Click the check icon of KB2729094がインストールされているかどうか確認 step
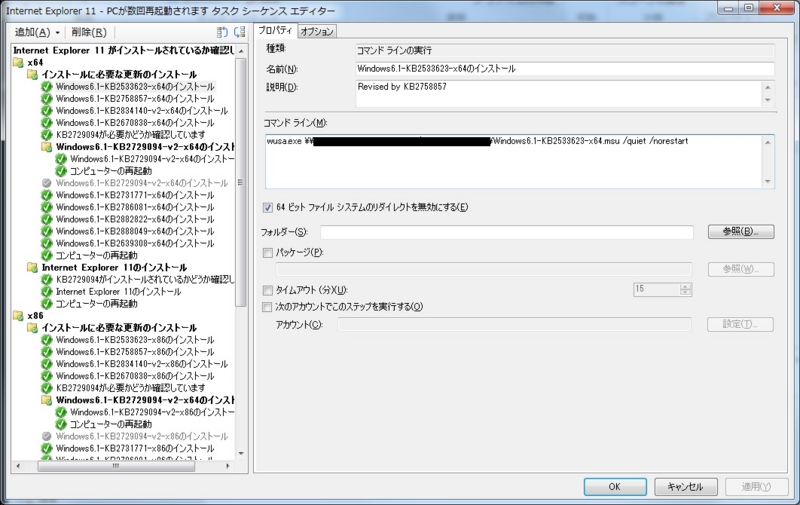Screen dimensions: 800x505 (x=47, y=280)
